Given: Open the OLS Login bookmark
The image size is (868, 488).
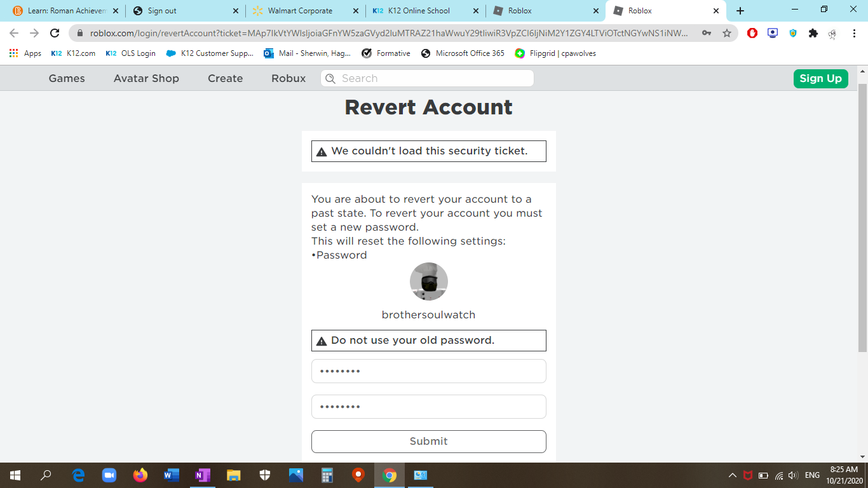Looking at the screenshot, I should 131,53.
